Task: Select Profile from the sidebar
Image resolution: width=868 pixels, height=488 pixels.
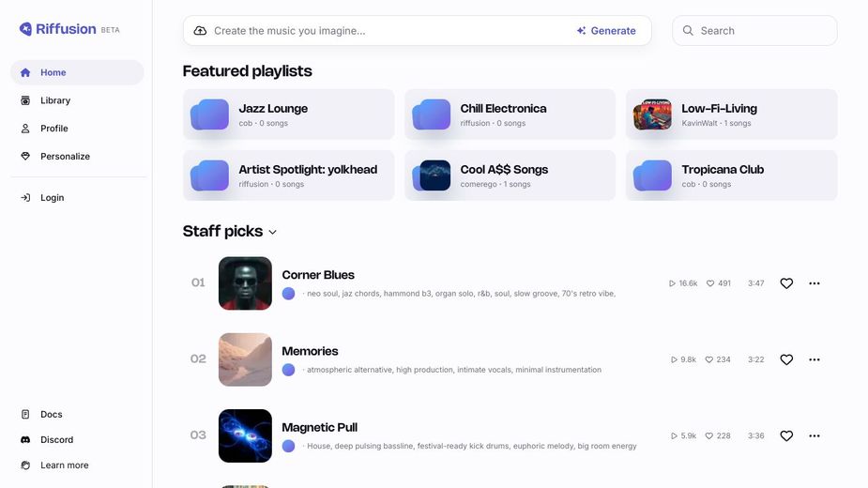Action: click(x=53, y=129)
